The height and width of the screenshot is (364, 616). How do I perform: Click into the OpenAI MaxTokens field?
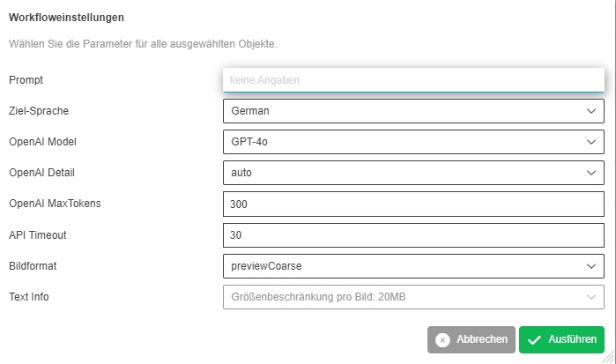[x=413, y=204]
